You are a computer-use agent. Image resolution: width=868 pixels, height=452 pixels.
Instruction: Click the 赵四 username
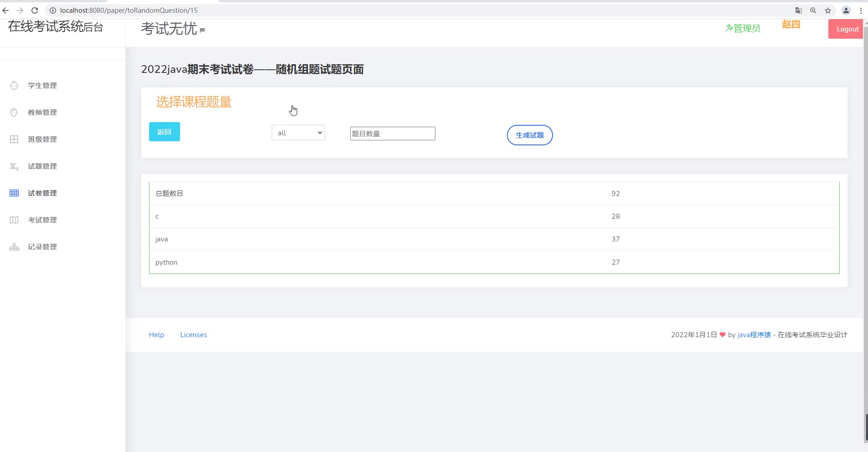click(x=791, y=24)
